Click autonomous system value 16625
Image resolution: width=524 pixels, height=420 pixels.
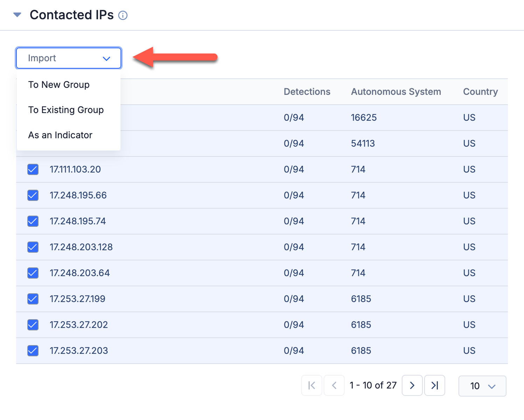coord(364,118)
